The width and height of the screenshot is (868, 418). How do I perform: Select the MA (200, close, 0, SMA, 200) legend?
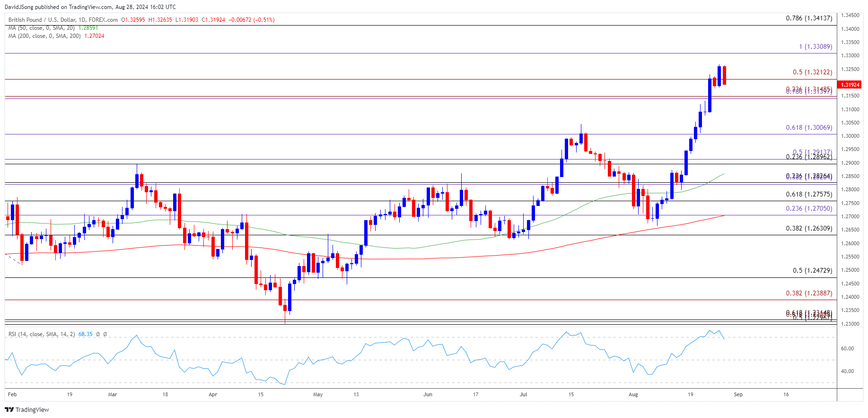(45, 36)
